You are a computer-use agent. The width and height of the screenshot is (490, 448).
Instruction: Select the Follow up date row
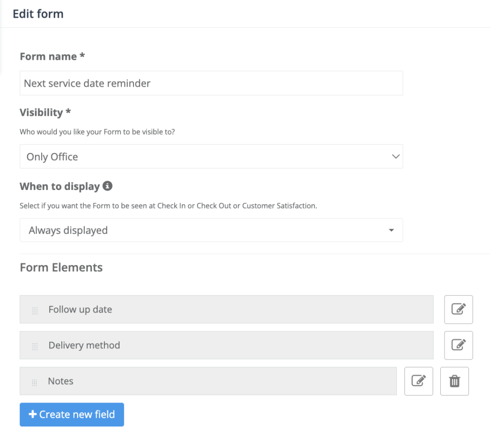click(226, 309)
